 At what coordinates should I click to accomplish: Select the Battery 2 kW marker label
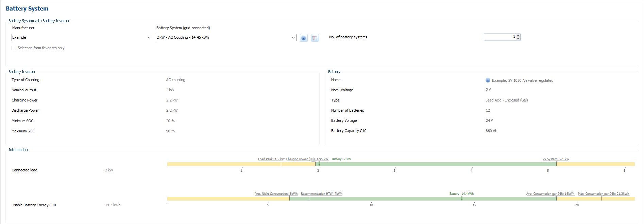pyautogui.click(x=341, y=159)
